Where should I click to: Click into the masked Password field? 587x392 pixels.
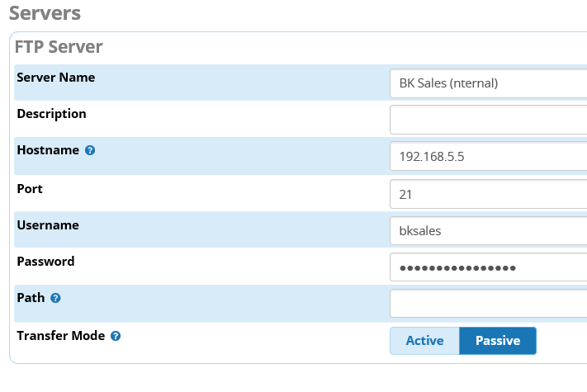tap(488, 267)
